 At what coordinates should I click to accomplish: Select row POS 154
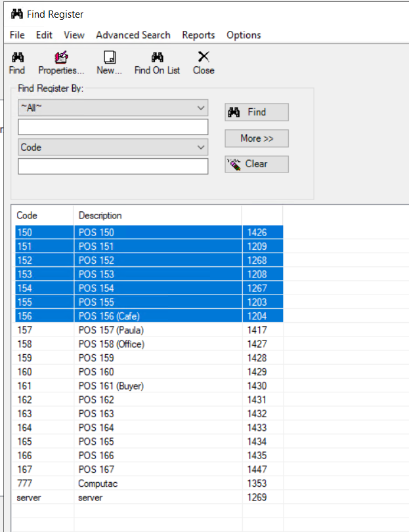tap(149, 288)
